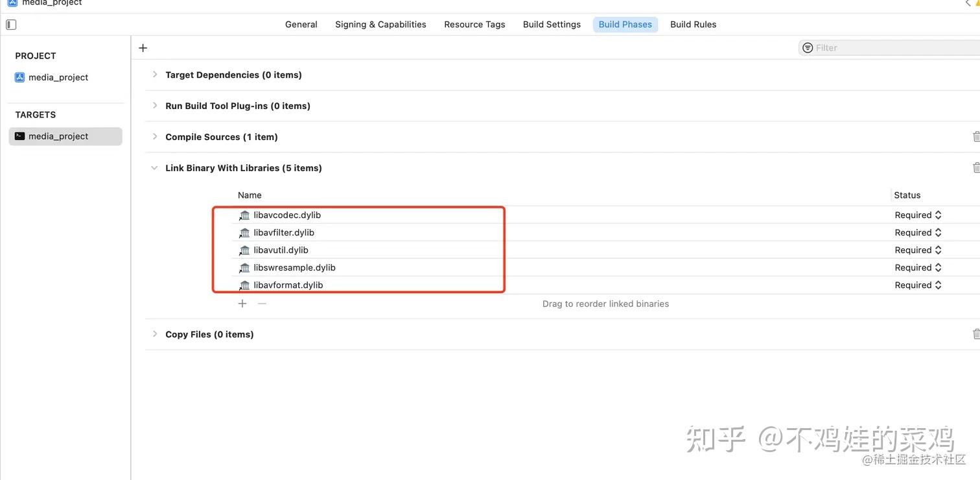Click the plus icon to add a build phase
The image size is (980, 480).
click(x=143, y=47)
